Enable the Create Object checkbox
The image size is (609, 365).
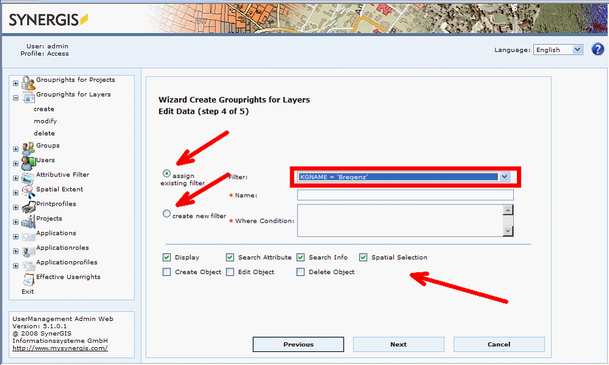click(x=167, y=272)
